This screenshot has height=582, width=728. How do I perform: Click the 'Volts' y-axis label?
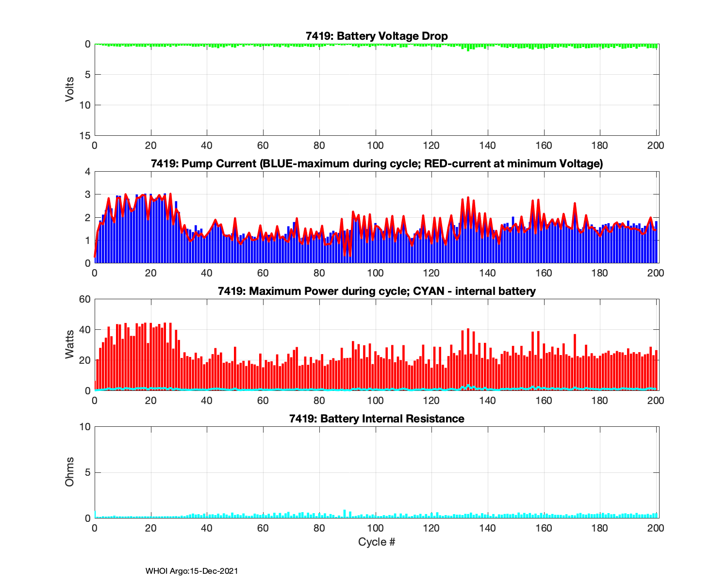[x=70, y=89]
